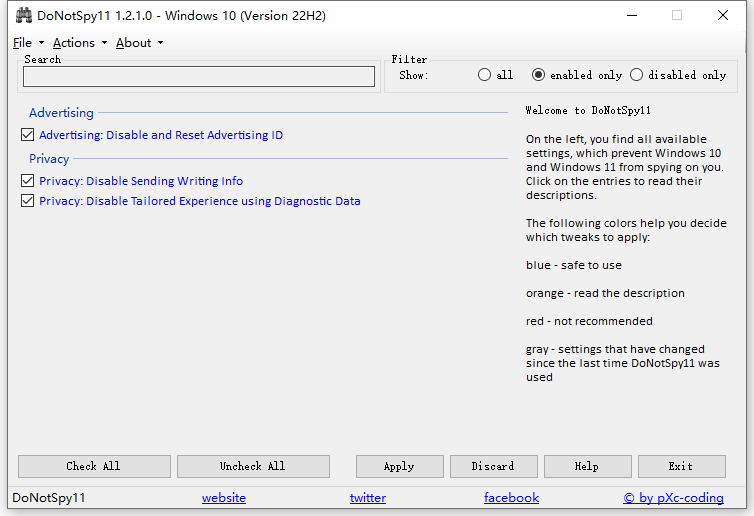Open the About menu
This screenshot has width=754, height=516.
139,43
